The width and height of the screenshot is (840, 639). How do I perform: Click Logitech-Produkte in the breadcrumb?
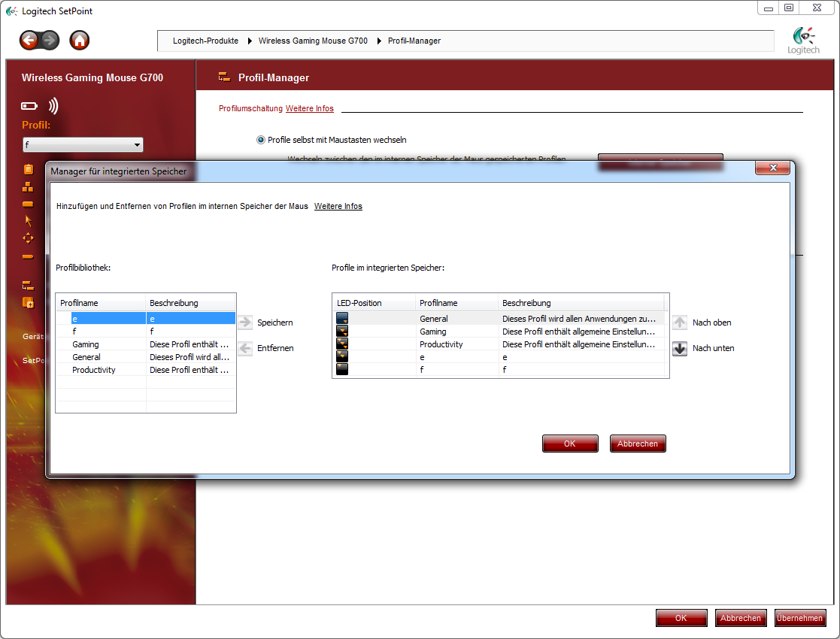pyautogui.click(x=205, y=41)
